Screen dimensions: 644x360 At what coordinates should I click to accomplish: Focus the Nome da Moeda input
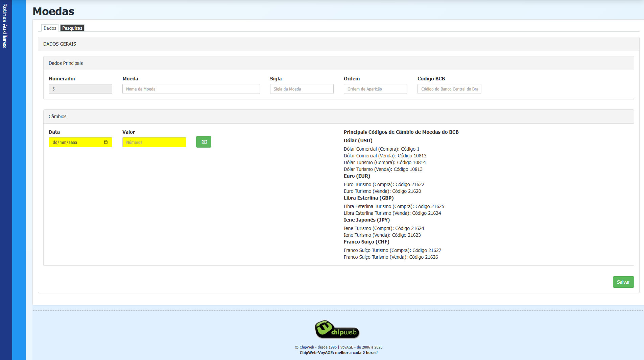(191, 89)
